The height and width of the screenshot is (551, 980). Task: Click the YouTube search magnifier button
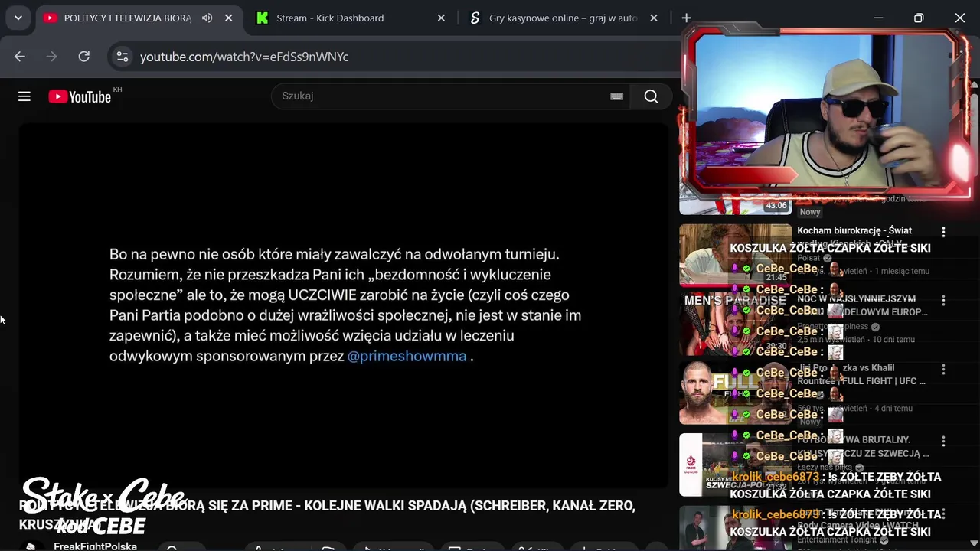pyautogui.click(x=651, y=96)
